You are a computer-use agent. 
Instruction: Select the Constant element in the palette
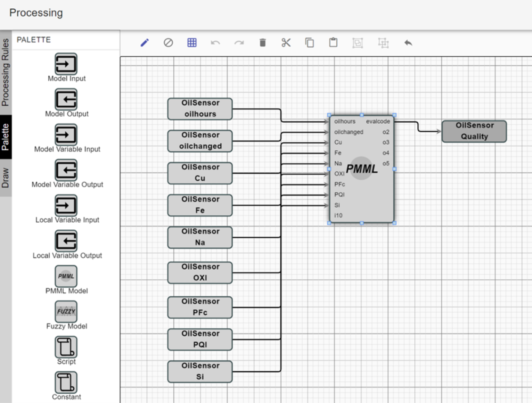pyautogui.click(x=66, y=383)
